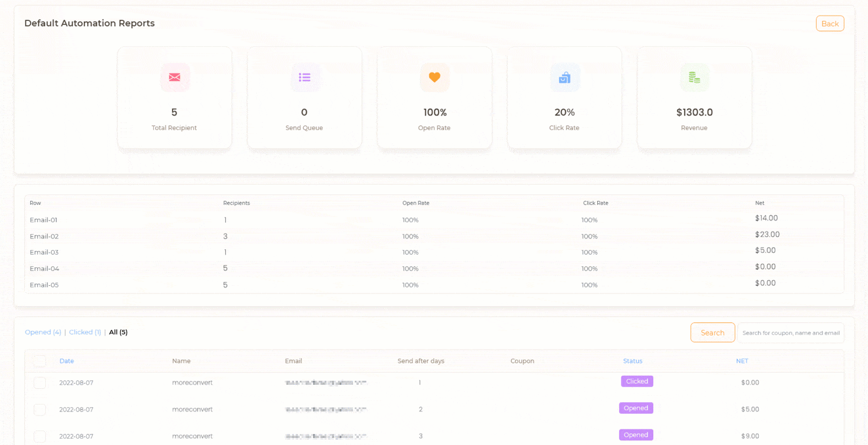This screenshot has width=868, height=445.
Task: Switch to the Clicked (1) filter tab
Action: 85,332
